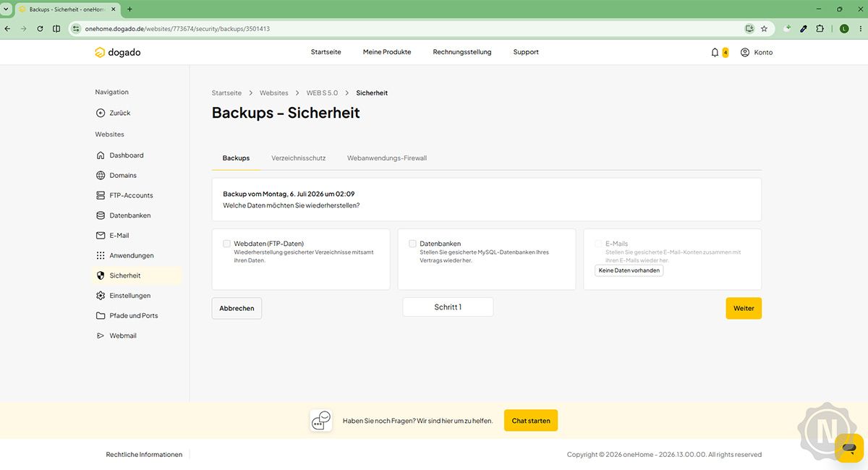The image size is (868, 470).
Task: Switch to the Verzeichnisschutz tab
Action: point(298,158)
